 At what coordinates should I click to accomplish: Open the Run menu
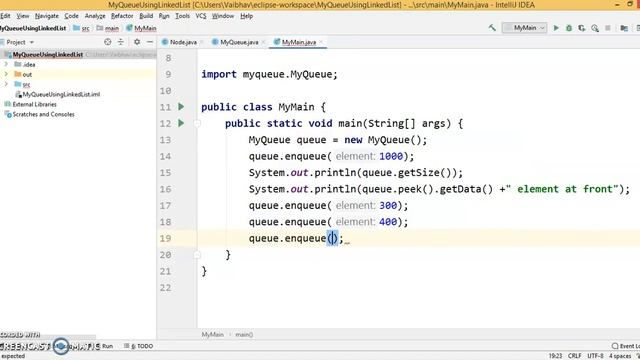(164, 16)
